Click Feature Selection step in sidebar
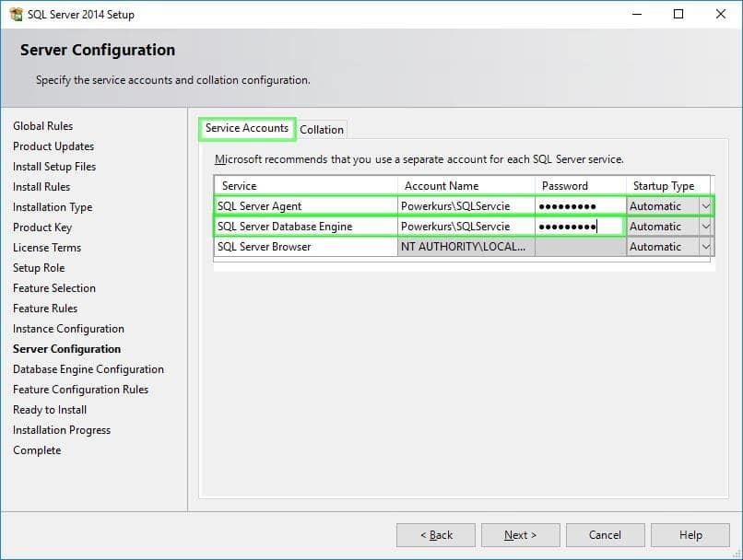The image size is (743, 560). coord(54,288)
